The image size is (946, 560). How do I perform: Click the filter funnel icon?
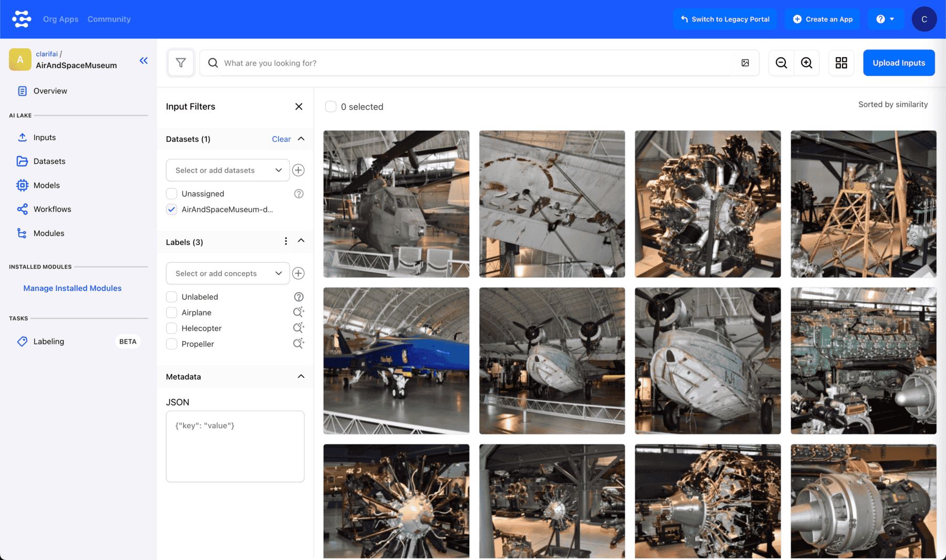[x=181, y=63]
